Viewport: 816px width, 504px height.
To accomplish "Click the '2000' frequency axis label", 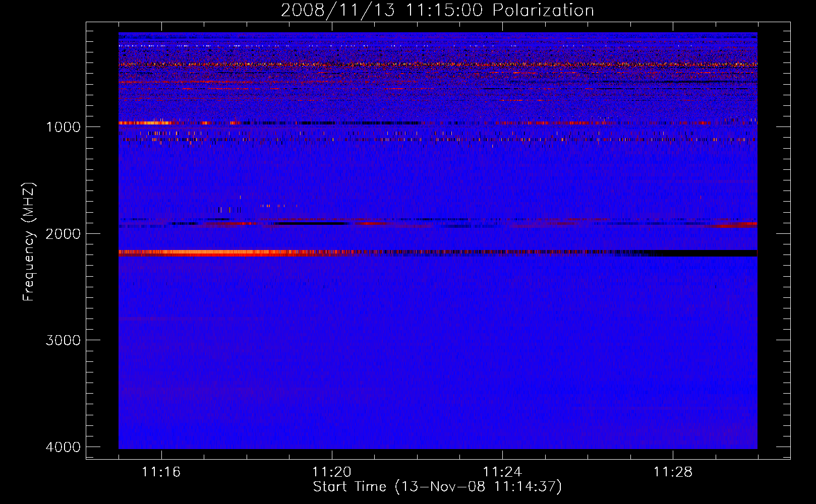I will (x=63, y=233).
